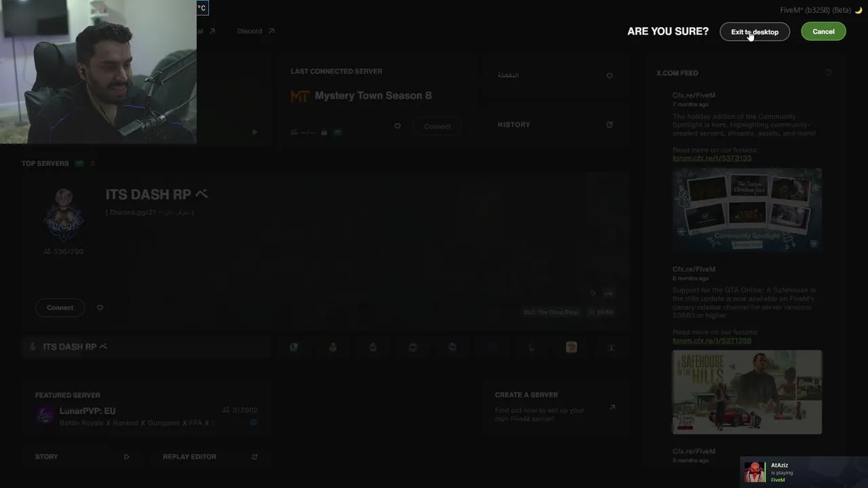This screenshot has width=868, height=488.
Task: Open the Replay Editor
Action: click(189, 457)
